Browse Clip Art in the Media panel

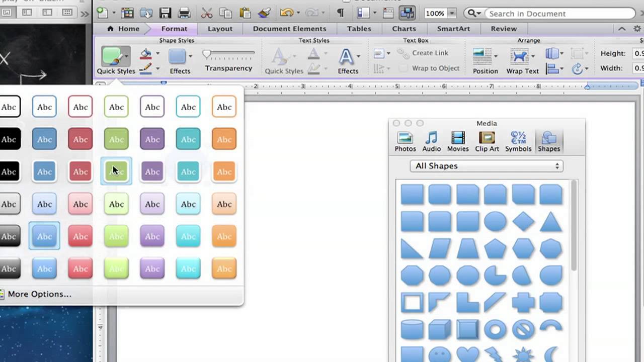point(487,141)
